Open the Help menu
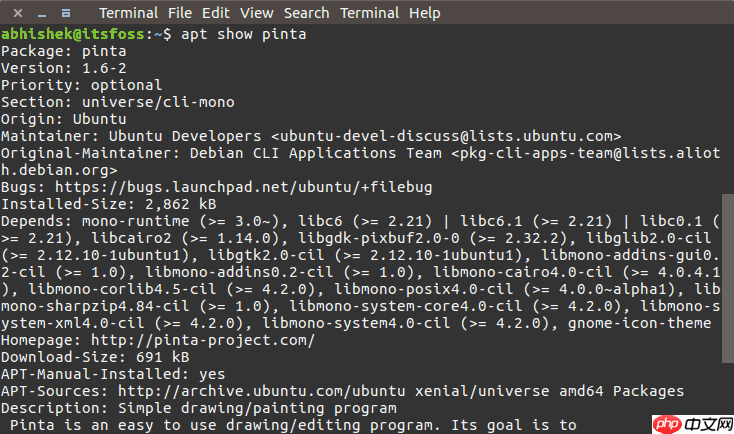The height and width of the screenshot is (434, 734). [x=425, y=13]
